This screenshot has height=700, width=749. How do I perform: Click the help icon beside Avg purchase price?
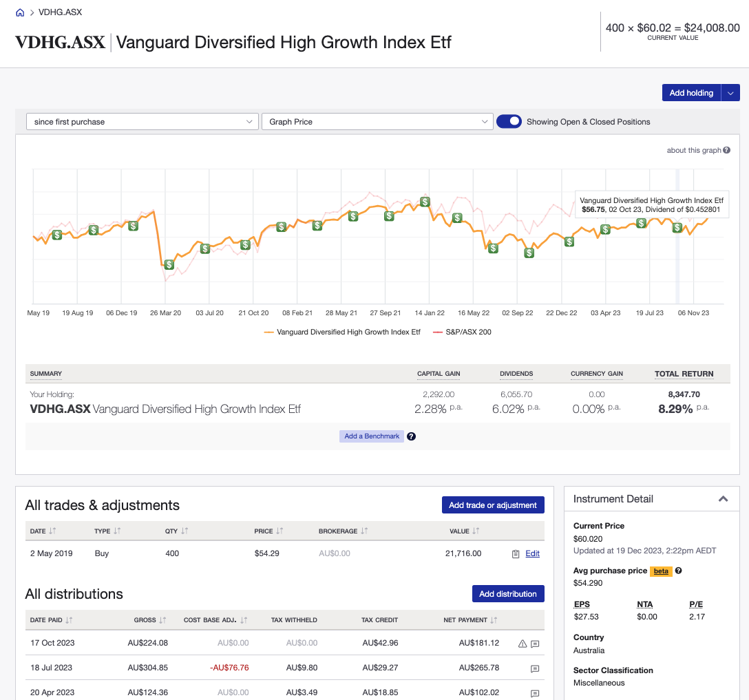pyautogui.click(x=679, y=571)
